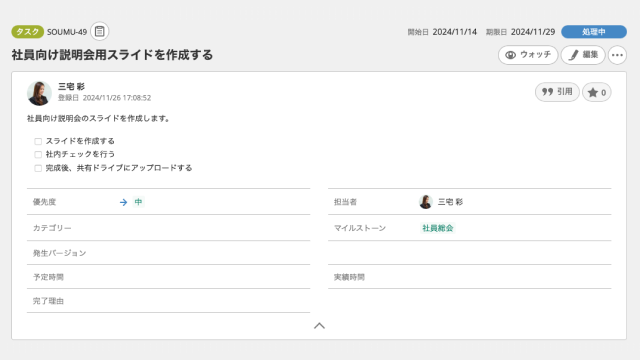Click the 完了理由 field label
640x360 pixels.
(48, 301)
